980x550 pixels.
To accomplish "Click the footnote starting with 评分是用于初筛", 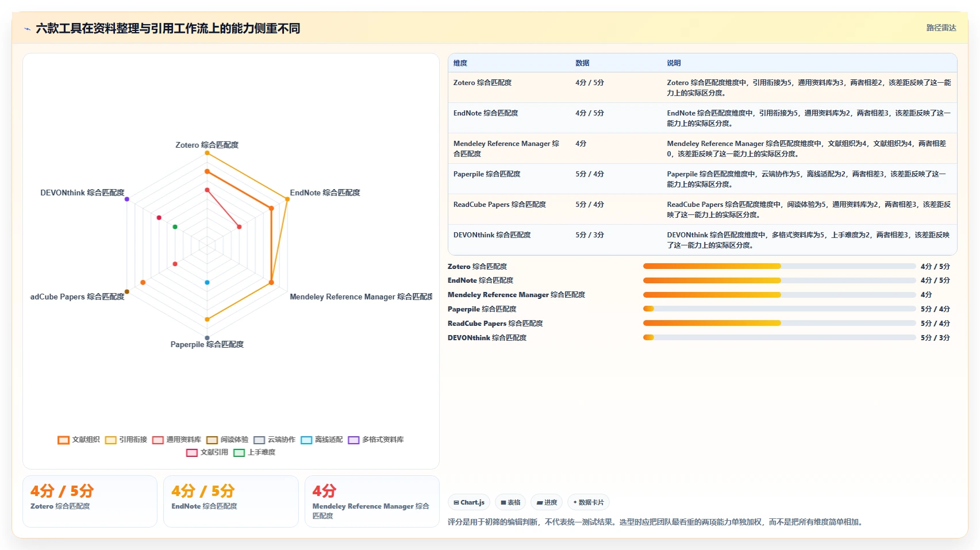I will 656,522.
